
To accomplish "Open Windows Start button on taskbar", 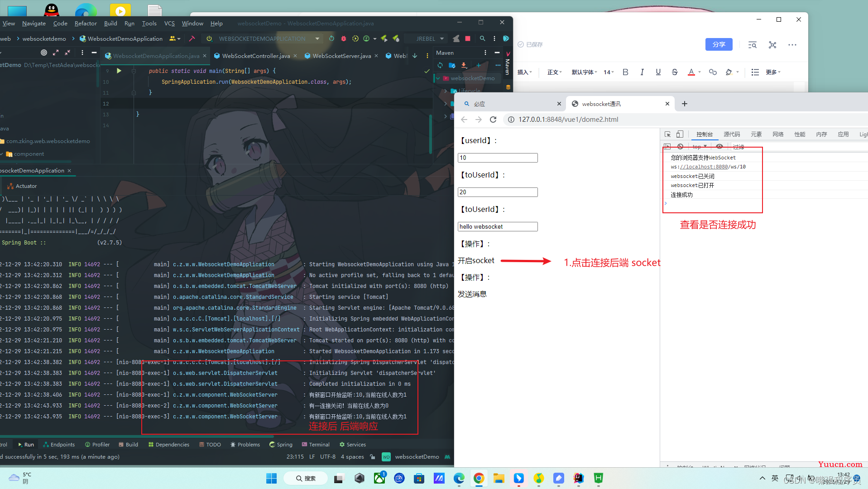I will (271, 478).
